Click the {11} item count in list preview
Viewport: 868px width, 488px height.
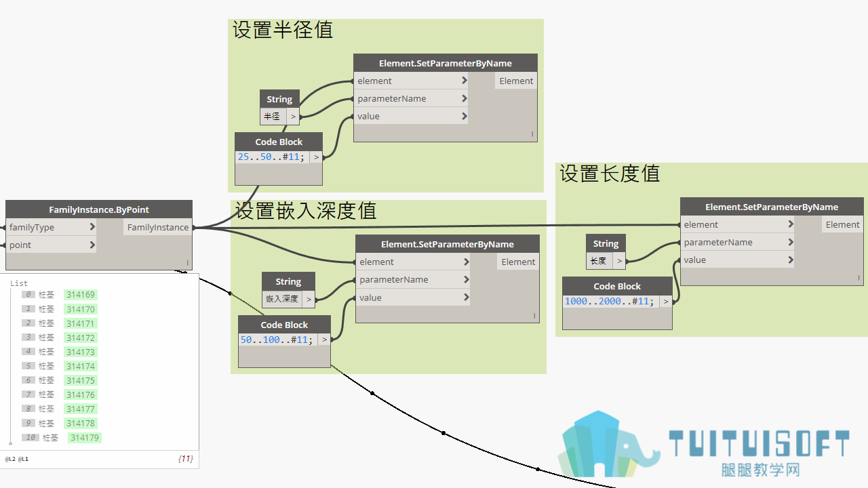pos(185,459)
